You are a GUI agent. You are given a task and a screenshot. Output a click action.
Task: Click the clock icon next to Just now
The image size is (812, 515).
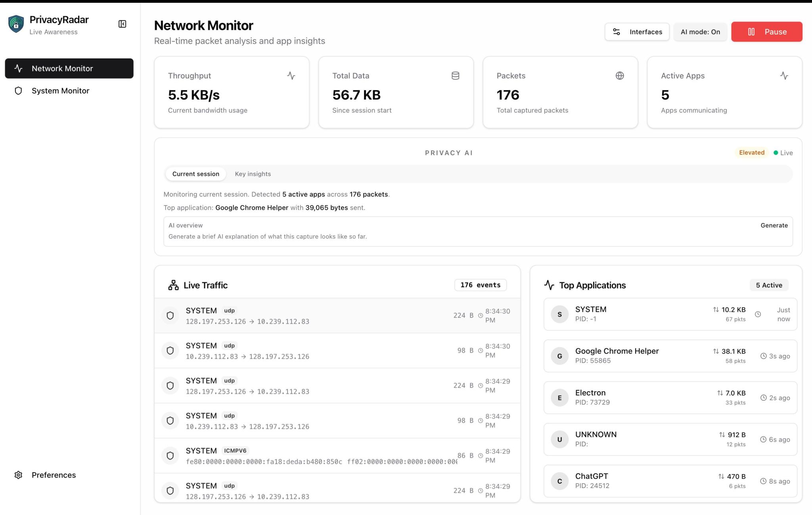tap(758, 314)
